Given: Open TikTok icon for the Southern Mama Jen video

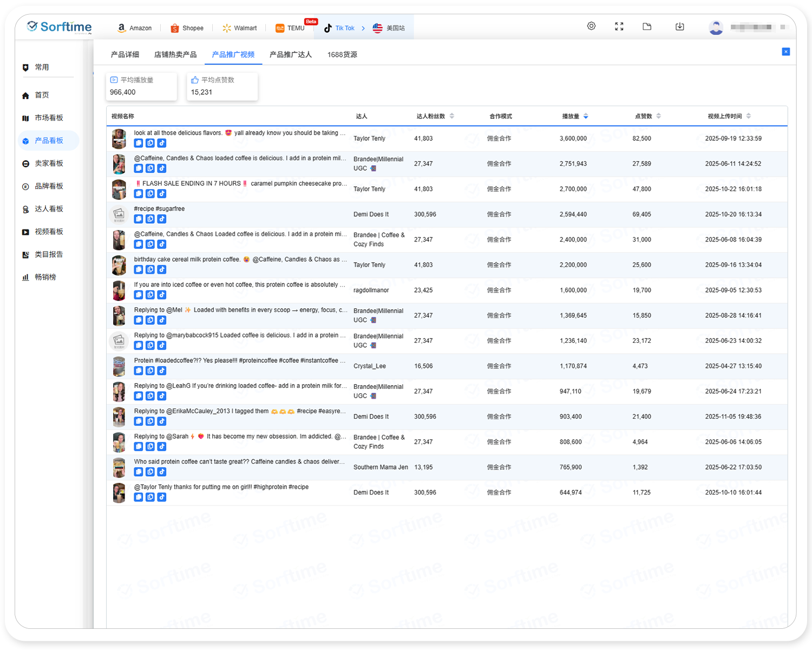Looking at the screenshot, I should [x=162, y=472].
